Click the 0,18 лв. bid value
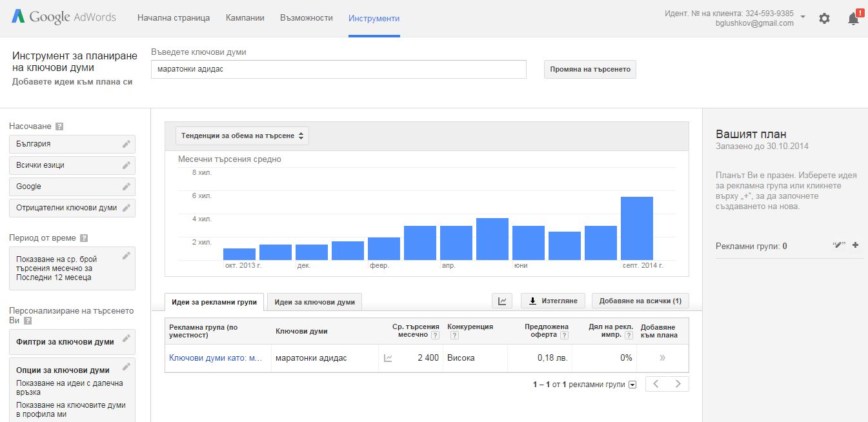The width and height of the screenshot is (868, 422). [553, 358]
